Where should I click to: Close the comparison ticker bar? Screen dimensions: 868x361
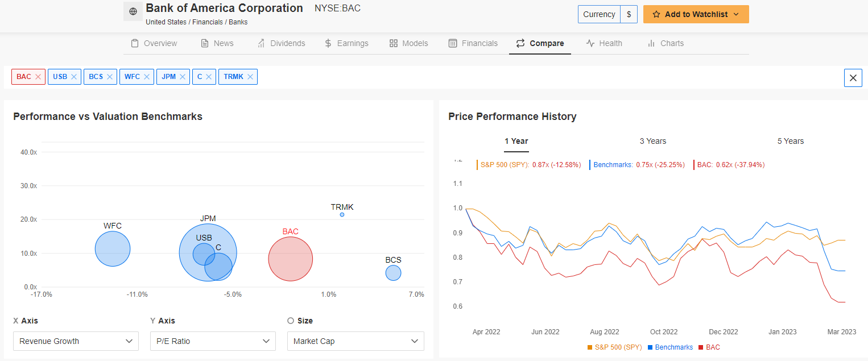point(853,78)
